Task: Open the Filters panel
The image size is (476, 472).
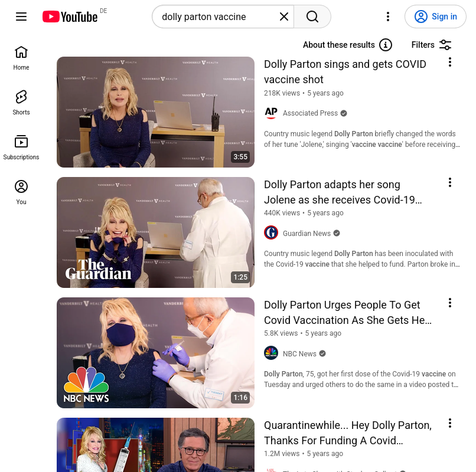Action: (431, 45)
